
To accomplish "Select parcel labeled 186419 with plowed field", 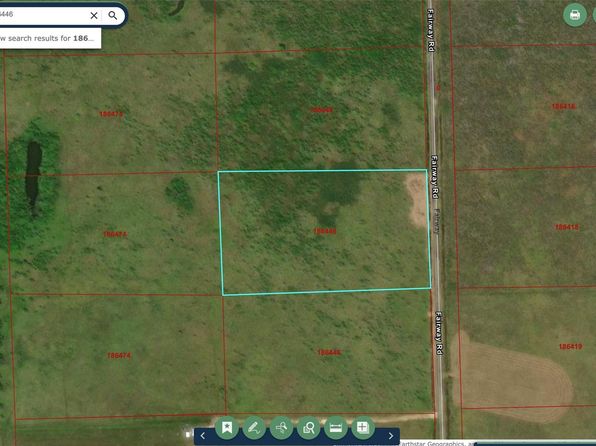I will point(570,346).
